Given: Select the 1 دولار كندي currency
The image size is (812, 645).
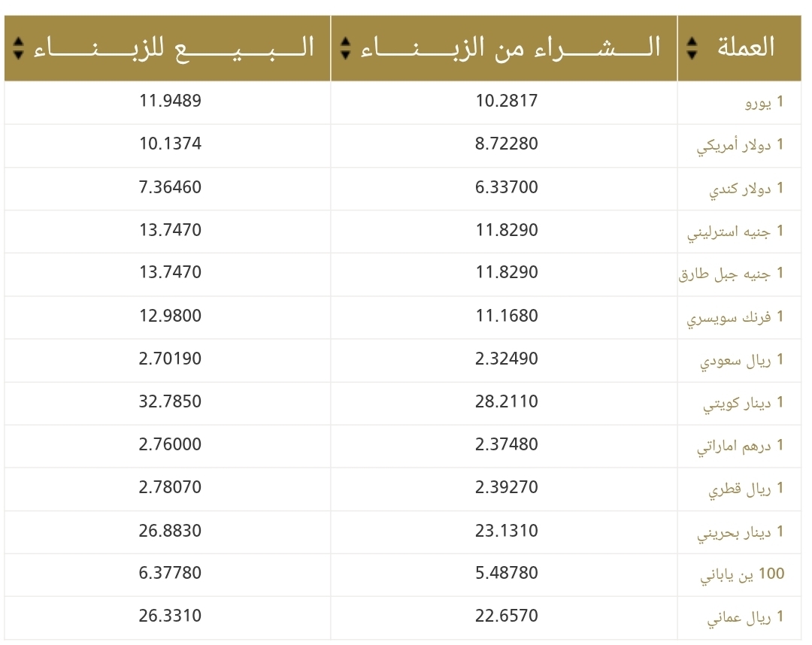Looking at the screenshot, I should (x=746, y=188).
